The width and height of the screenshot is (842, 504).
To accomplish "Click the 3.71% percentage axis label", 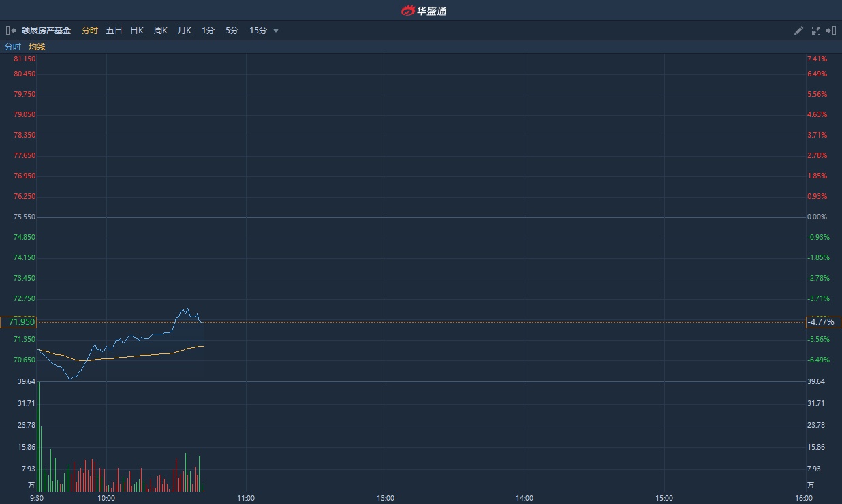I will point(817,135).
